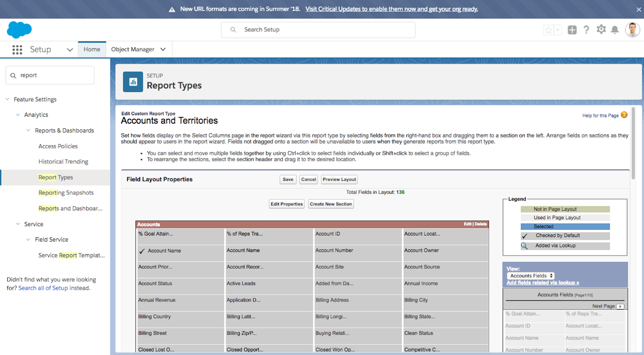Click the Next Page arrow icon
Image resolution: width=644 pixels, height=355 pixels.
point(620,306)
